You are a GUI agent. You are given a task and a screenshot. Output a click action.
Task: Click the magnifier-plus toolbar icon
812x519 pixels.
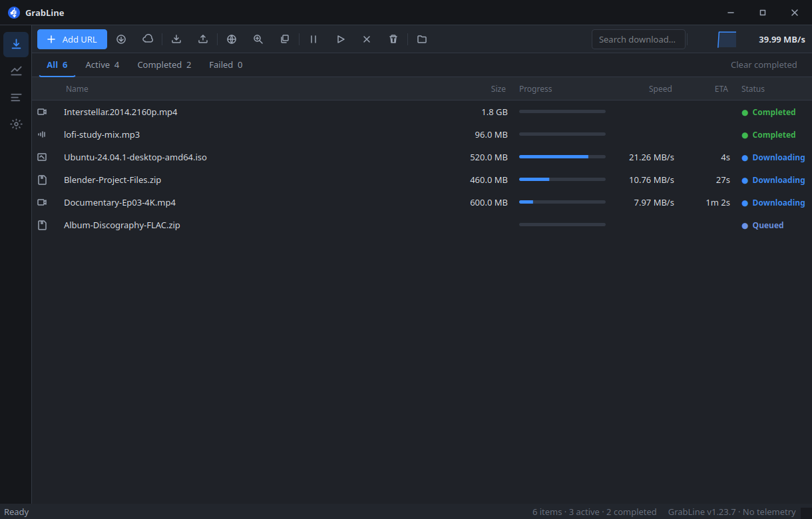click(258, 39)
